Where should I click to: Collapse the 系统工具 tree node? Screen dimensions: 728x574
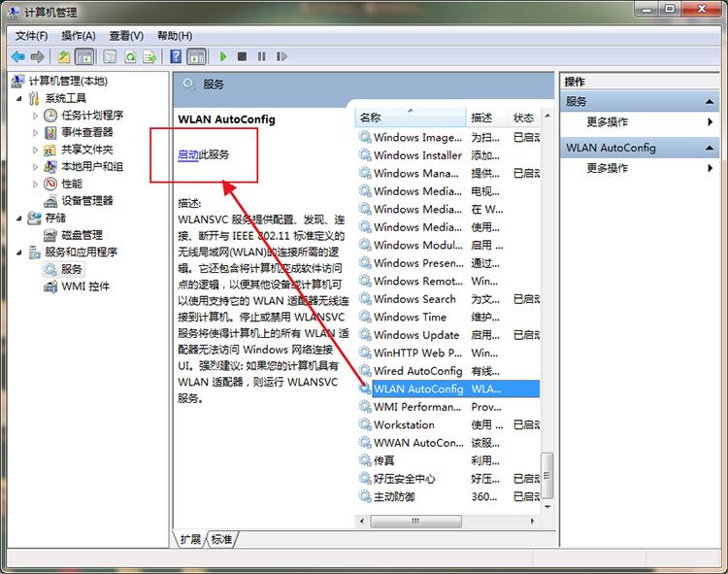(x=19, y=98)
